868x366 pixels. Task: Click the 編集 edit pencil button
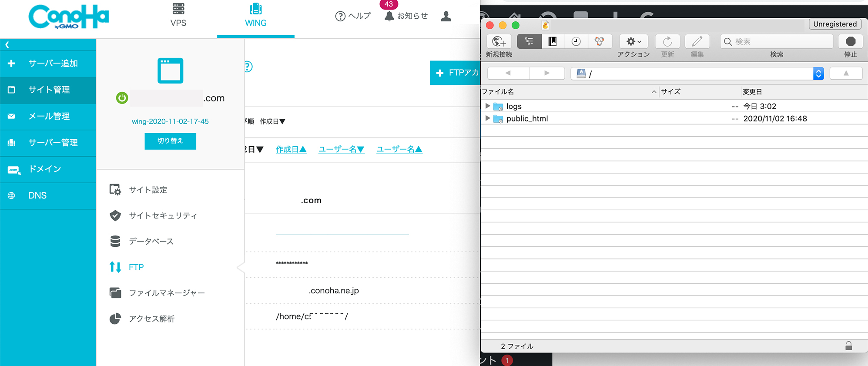pos(697,41)
